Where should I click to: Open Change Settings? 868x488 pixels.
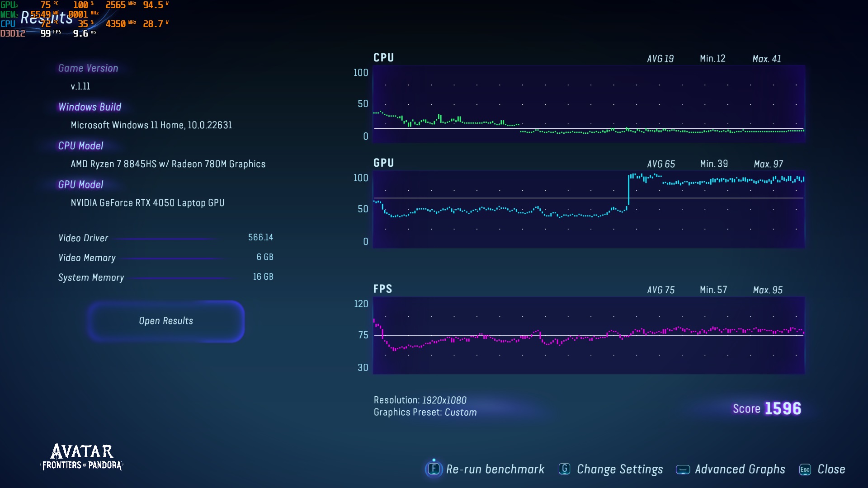click(x=619, y=469)
